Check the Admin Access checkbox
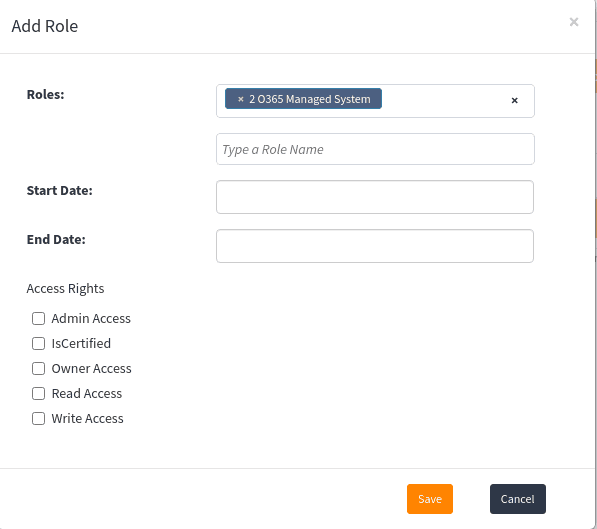 coord(38,318)
